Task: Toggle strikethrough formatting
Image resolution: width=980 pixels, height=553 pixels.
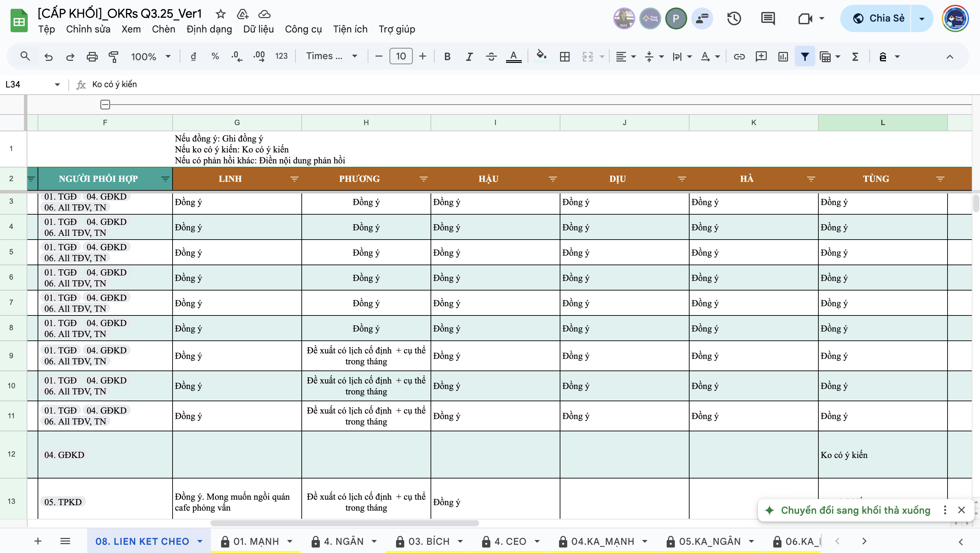Action: pos(491,57)
